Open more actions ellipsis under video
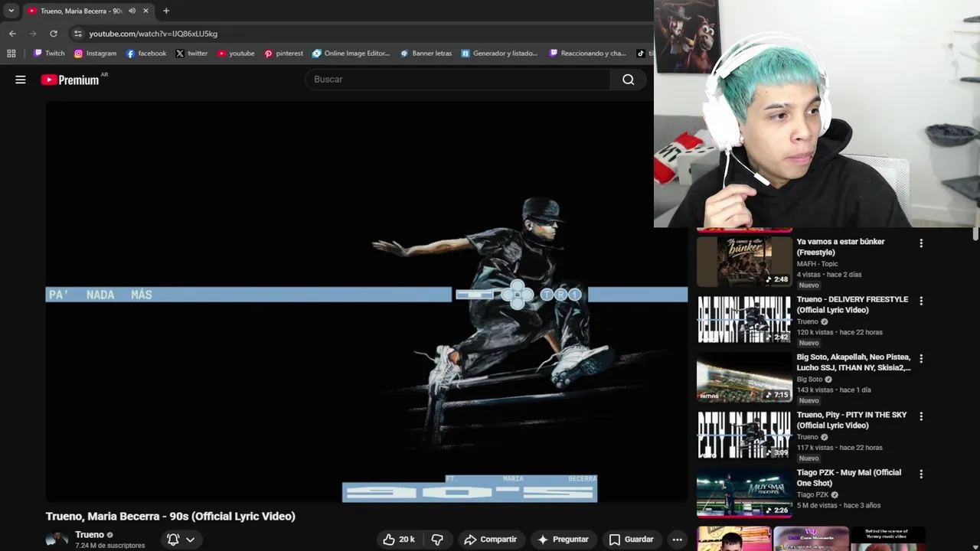Screen dimensions: 980x551 coord(677,540)
